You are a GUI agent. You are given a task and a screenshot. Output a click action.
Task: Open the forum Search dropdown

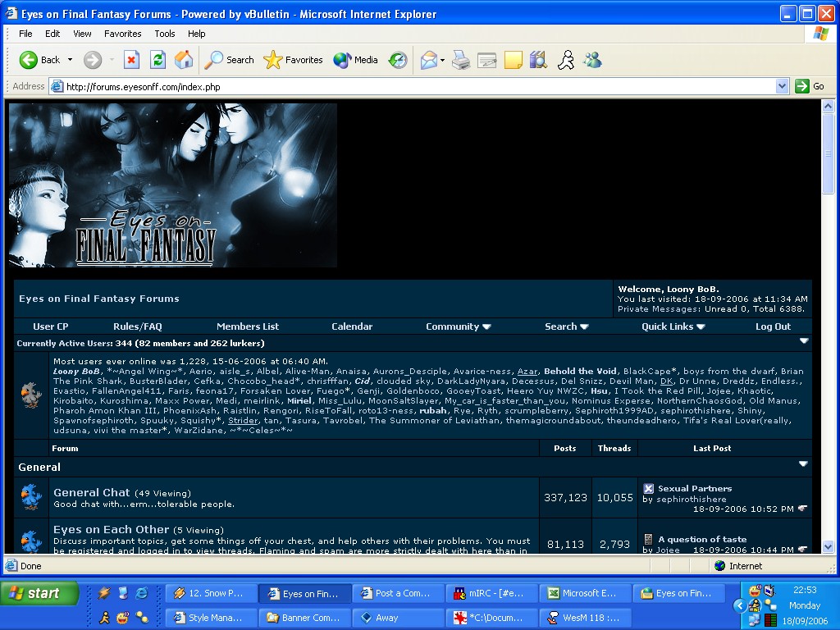566,326
